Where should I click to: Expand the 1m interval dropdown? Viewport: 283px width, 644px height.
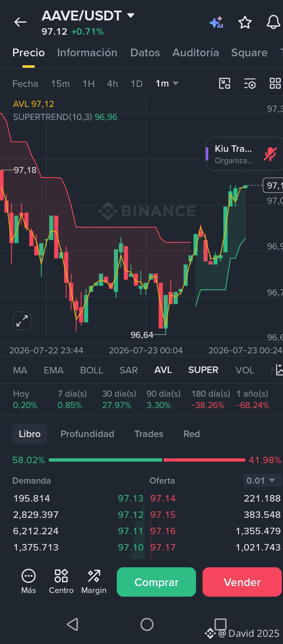pyautogui.click(x=167, y=84)
